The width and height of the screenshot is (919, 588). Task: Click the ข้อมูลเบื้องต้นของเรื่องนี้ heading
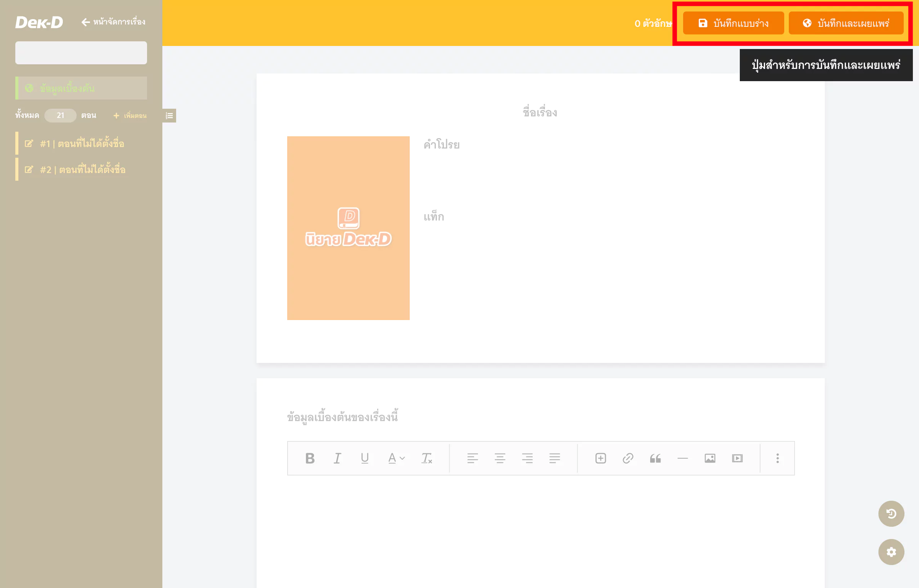point(342,416)
